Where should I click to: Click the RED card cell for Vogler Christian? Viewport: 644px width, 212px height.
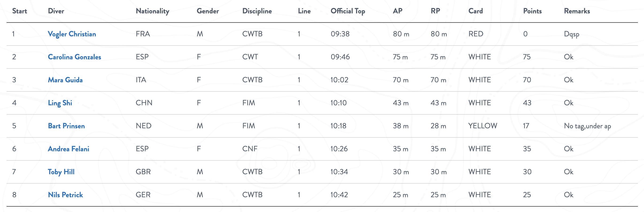coord(476,34)
